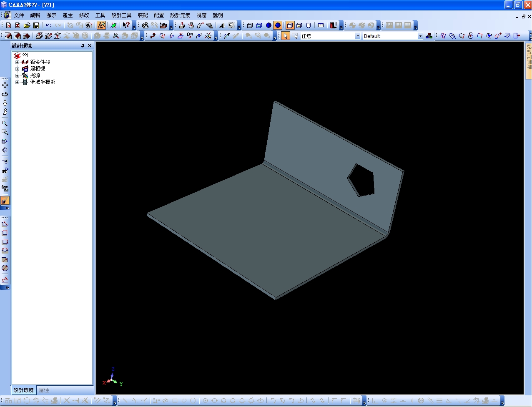Click the hexagonal hole in the sheet metal
The width and height of the screenshot is (532, 407).
point(361,180)
